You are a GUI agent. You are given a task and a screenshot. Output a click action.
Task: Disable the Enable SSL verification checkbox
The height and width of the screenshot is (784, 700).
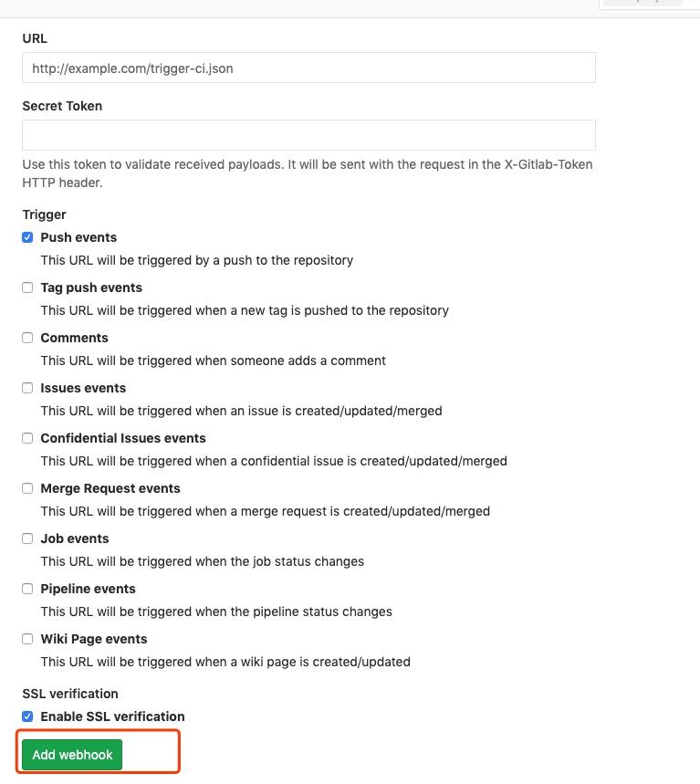tap(27, 716)
